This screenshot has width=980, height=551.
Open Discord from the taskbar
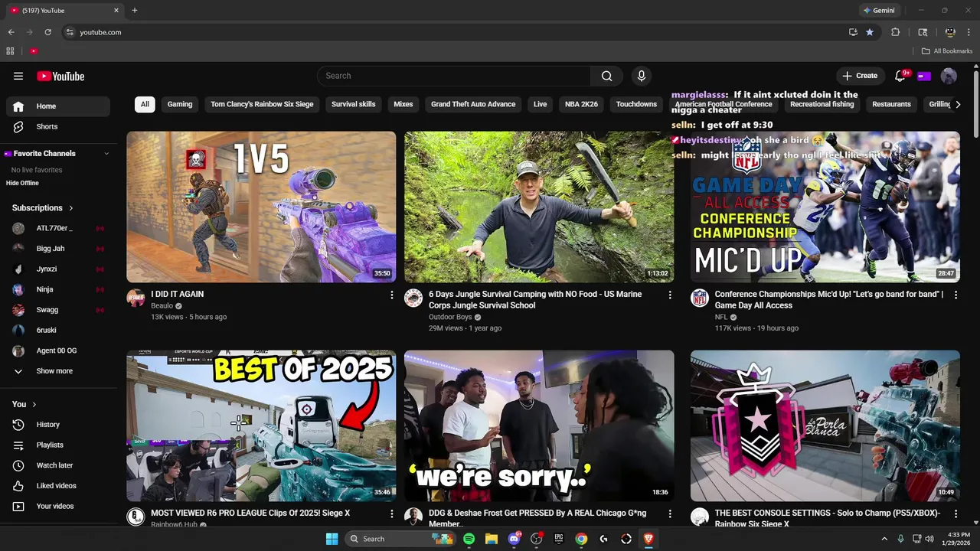tap(514, 539)
